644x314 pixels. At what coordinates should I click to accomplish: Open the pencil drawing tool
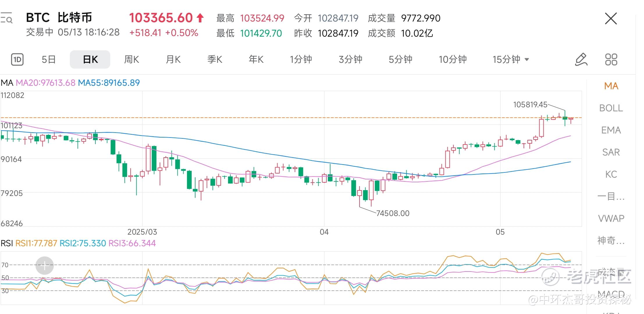click(x=581, y=60)
